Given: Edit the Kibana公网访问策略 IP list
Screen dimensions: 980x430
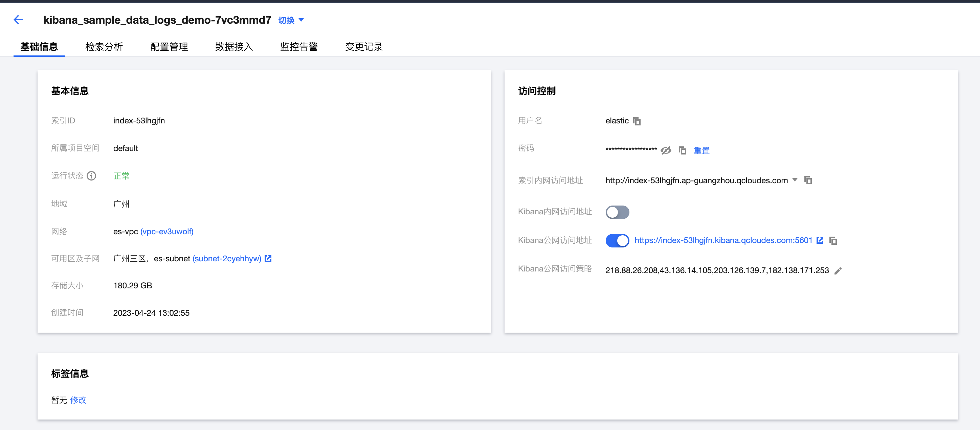Looking at the screenshot, I should pyautogui.click(x=839, y=271).
